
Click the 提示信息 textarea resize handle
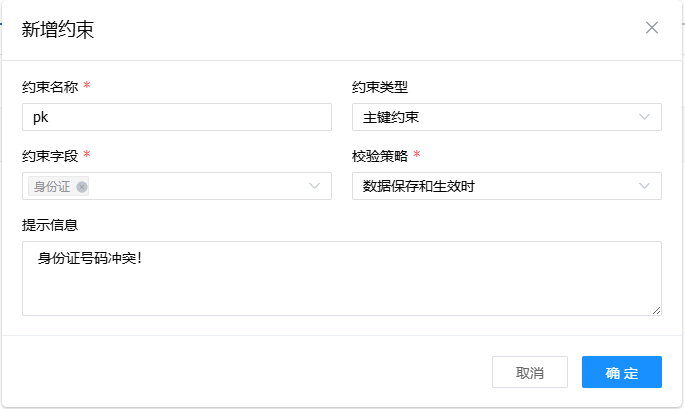[656, 310]
